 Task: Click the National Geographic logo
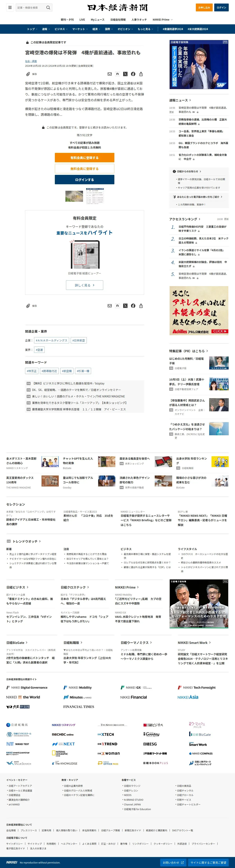coord(60,753)
